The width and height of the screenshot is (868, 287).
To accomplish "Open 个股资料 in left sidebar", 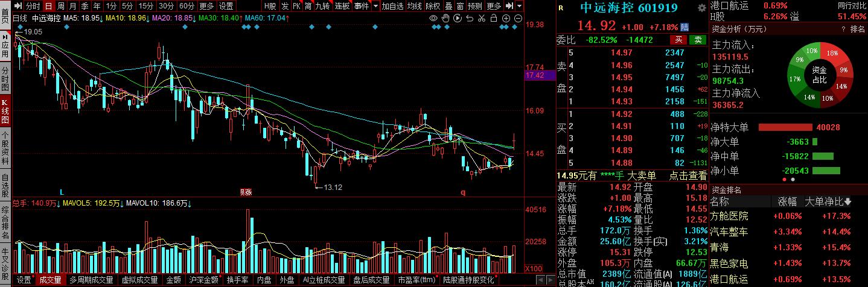I will click(x=5, y=148).
